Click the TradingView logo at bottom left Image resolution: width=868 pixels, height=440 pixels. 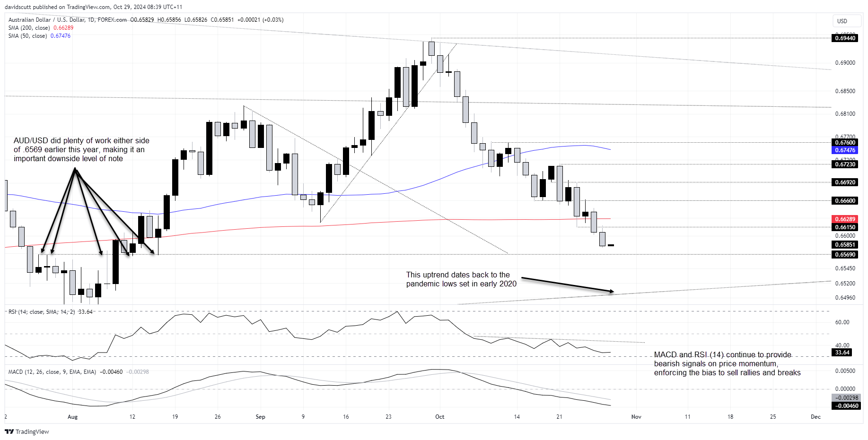[x=27, y=431]
